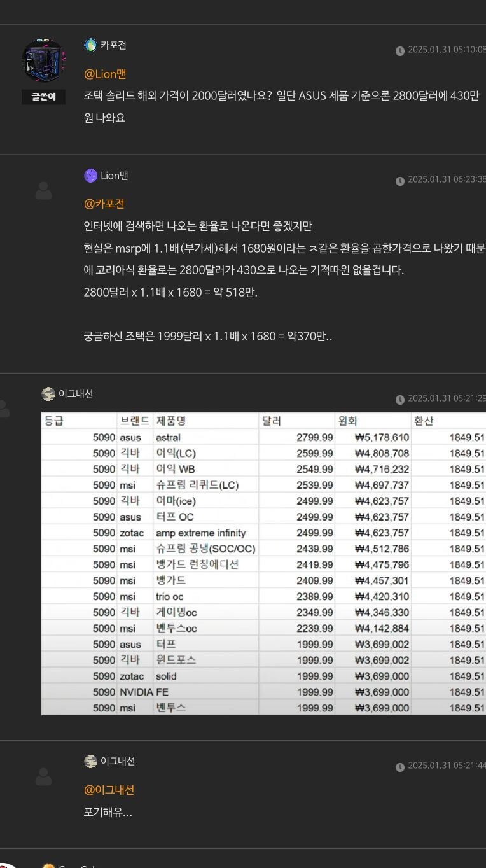Select the 어마(ice) product cell
486x868 pixels.
point(206,501)
